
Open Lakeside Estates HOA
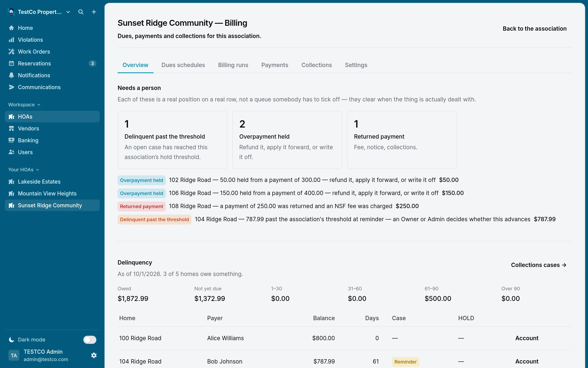[52, 182]
